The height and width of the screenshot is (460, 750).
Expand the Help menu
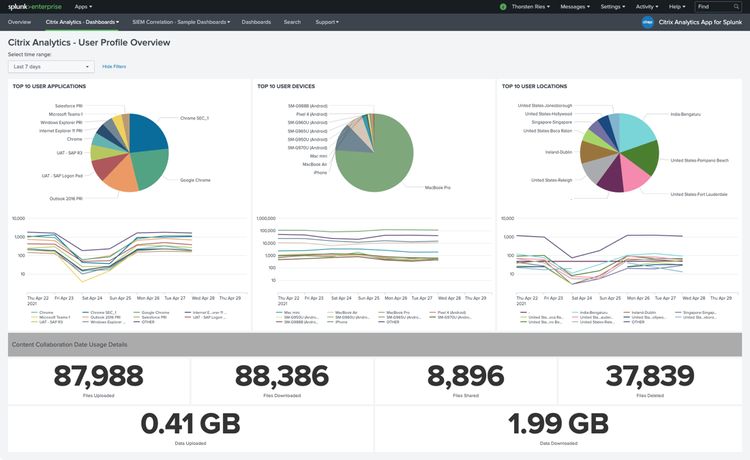point(677,7)
